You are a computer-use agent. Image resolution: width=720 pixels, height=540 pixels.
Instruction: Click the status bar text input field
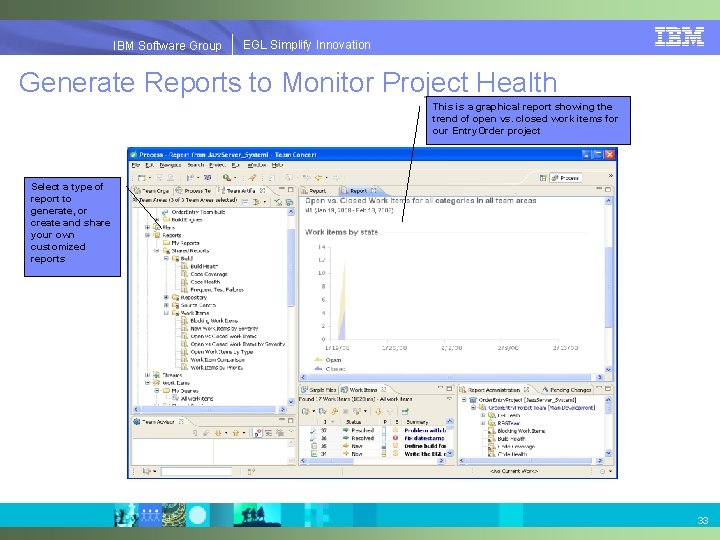(x=197, y=472)
